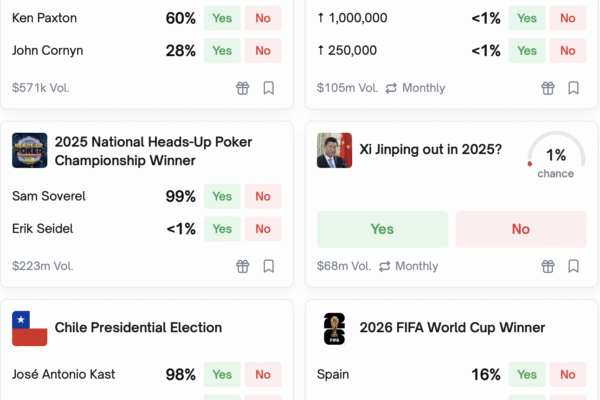This screenshot has width=600, height=400.
Task: Bookmark the Xi Jinping out market
Action: tap(574, 266)
